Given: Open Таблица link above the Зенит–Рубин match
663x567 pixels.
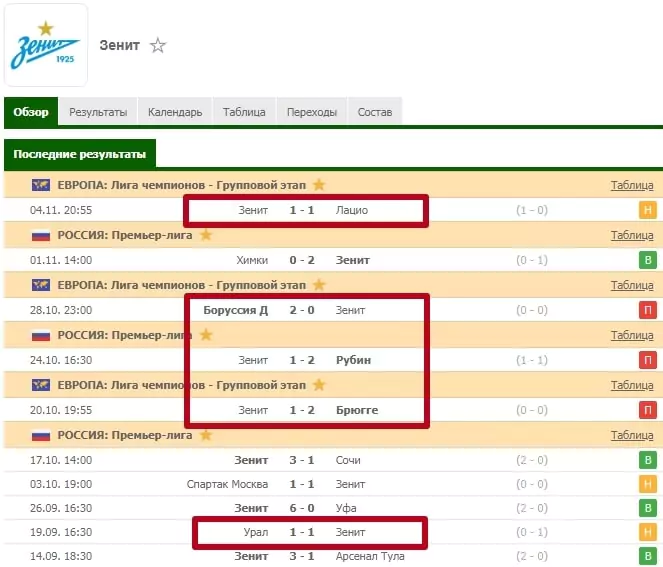Looking at the screenshot, I should (632, 335).
